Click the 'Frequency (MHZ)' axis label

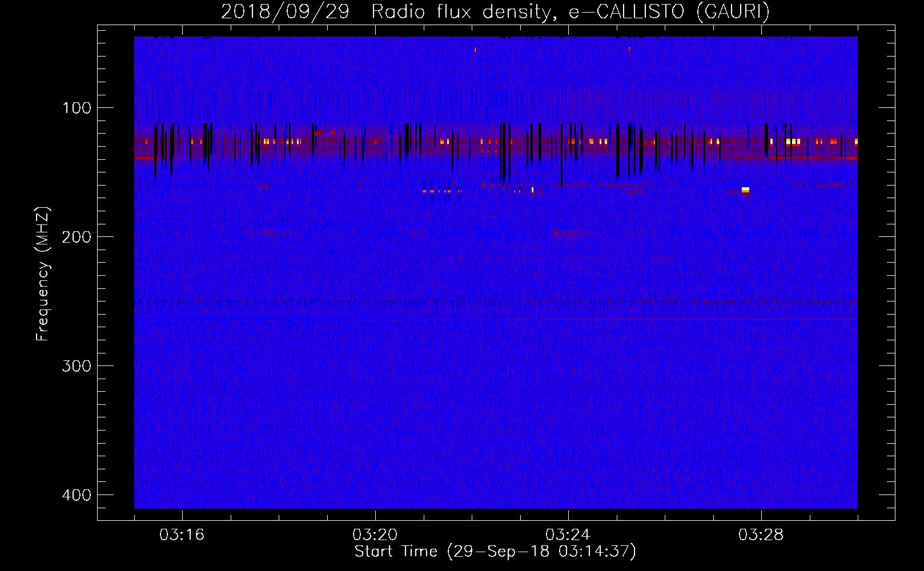coord(43,274)
